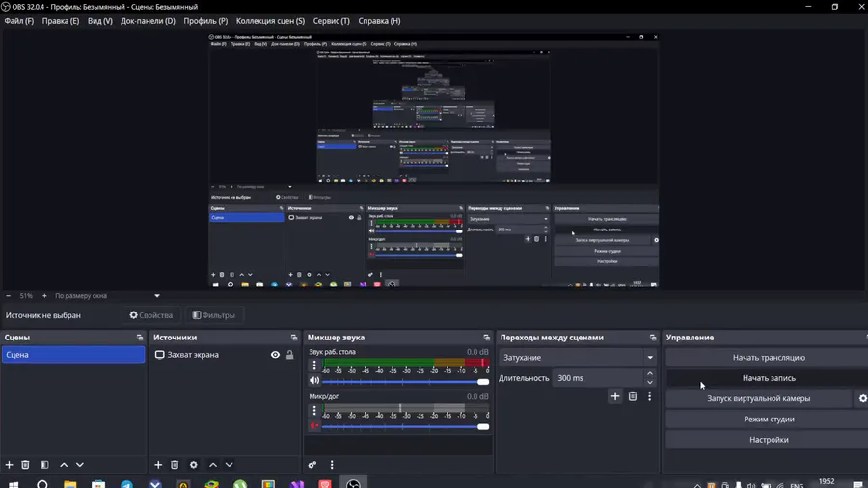Hide Захват экрана source via eye icon
The height and width of the screenshot is (488, 868).
pyautogui.click(x=275, y=355)
